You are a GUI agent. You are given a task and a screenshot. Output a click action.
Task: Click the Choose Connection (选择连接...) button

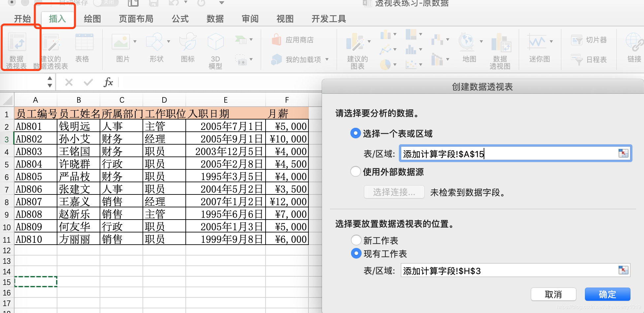(x=394, y=192)
